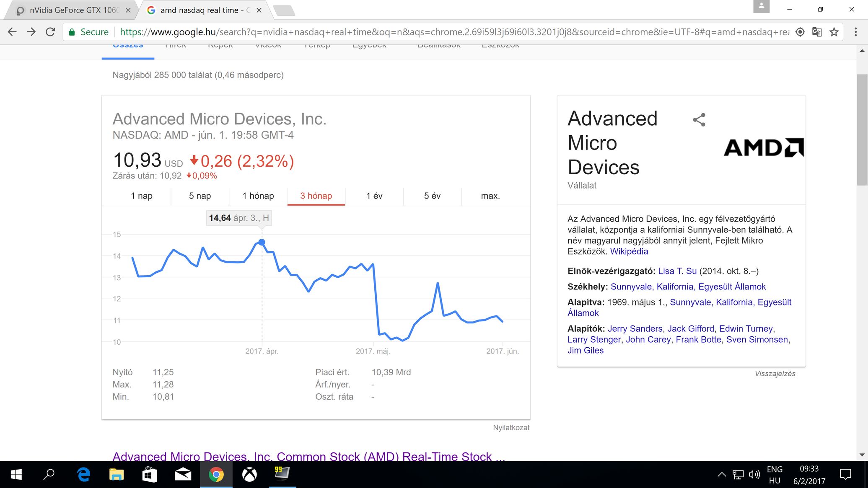
Task: Open the volume control in system tray
Action: click(754, 475)
